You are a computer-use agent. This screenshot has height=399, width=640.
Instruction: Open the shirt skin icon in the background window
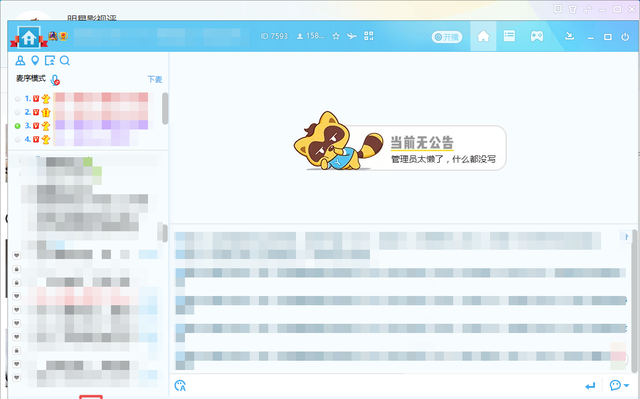click(x=573, y=9)
